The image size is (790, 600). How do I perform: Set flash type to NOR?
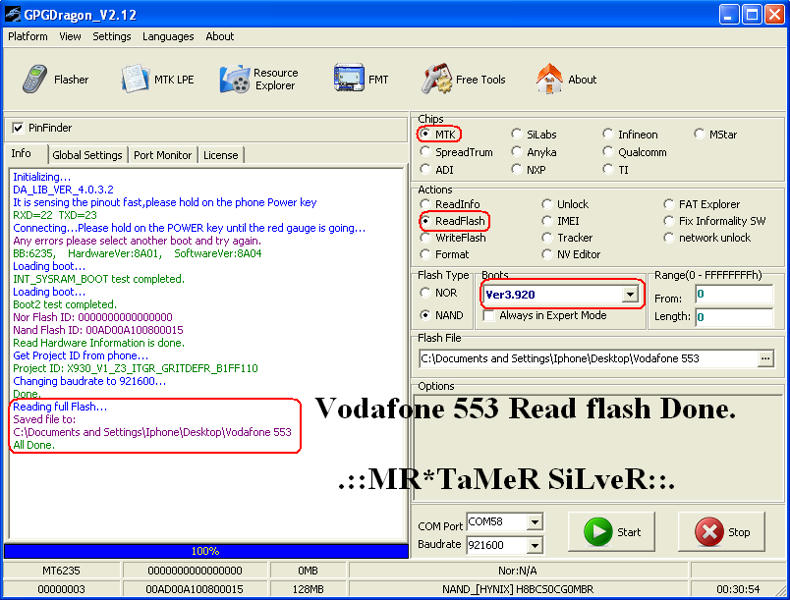(425, 293)
